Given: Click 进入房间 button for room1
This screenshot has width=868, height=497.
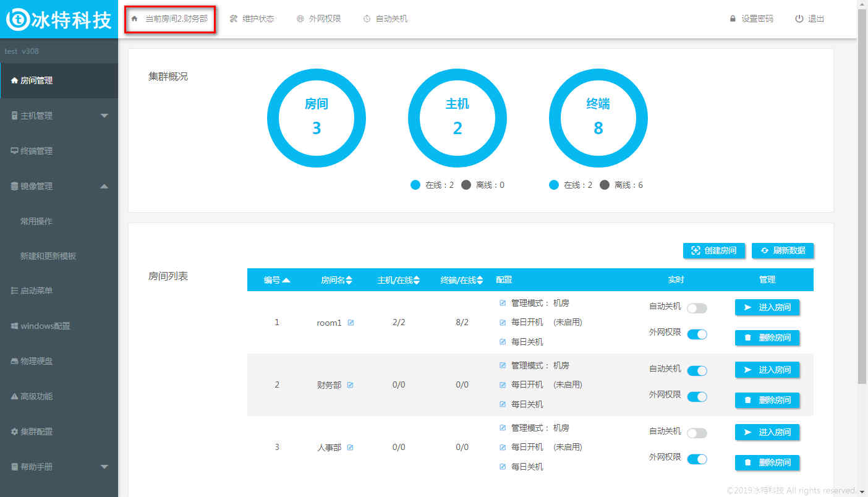Looking at the screenshot, I should (x=767, y=307).
